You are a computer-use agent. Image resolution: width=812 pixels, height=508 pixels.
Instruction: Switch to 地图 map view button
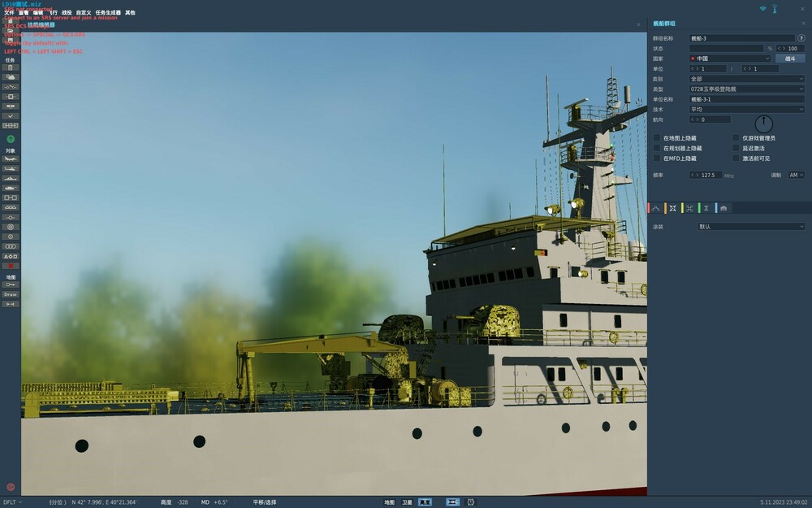click(390, 501)
